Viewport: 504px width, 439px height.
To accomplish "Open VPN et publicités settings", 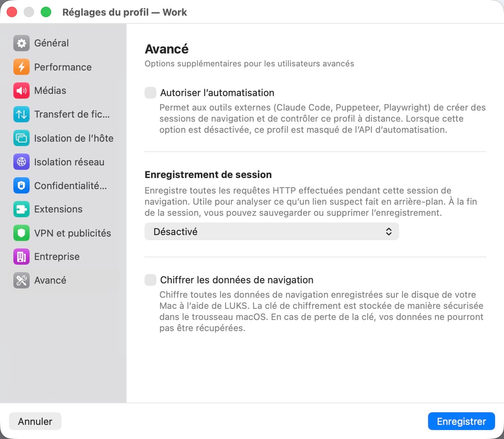I will click(64, 233).
